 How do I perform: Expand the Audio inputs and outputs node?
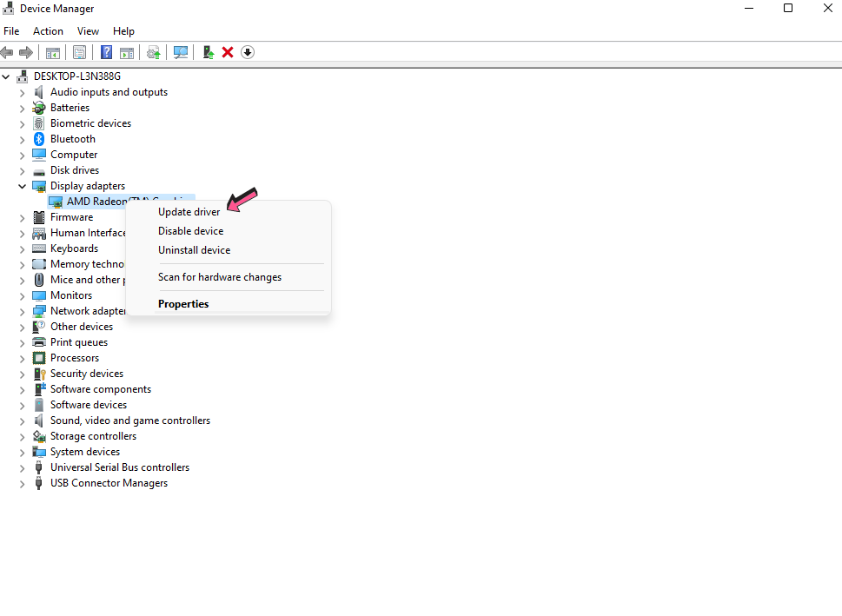pyautogui.click(x=23, y=92)
